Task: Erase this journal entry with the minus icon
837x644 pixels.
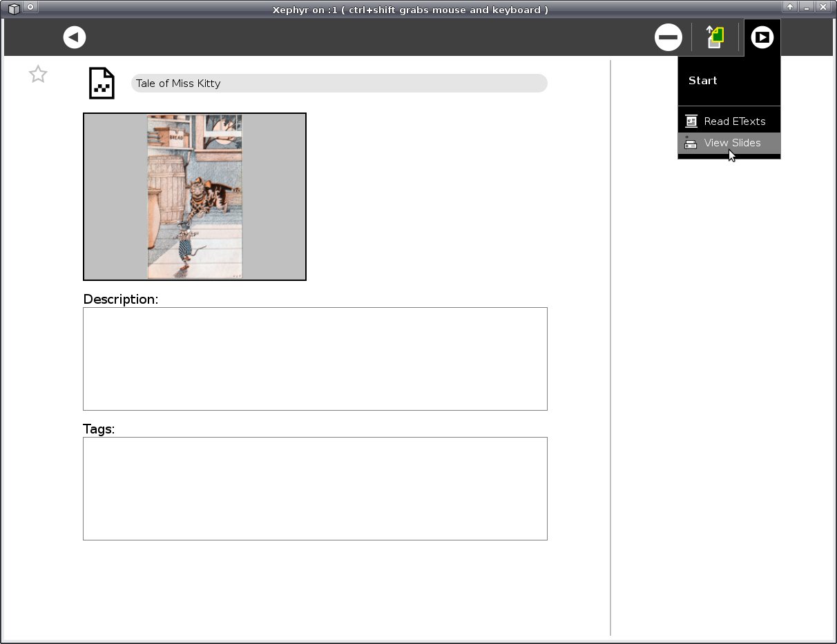Action: (x=668, y=37)
